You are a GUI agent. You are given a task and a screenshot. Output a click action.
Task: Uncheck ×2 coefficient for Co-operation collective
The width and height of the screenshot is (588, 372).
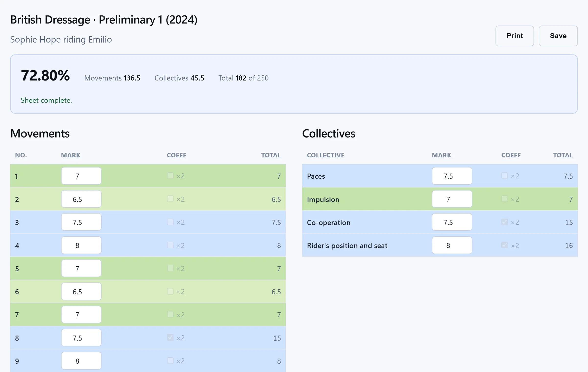click(504, 222)
